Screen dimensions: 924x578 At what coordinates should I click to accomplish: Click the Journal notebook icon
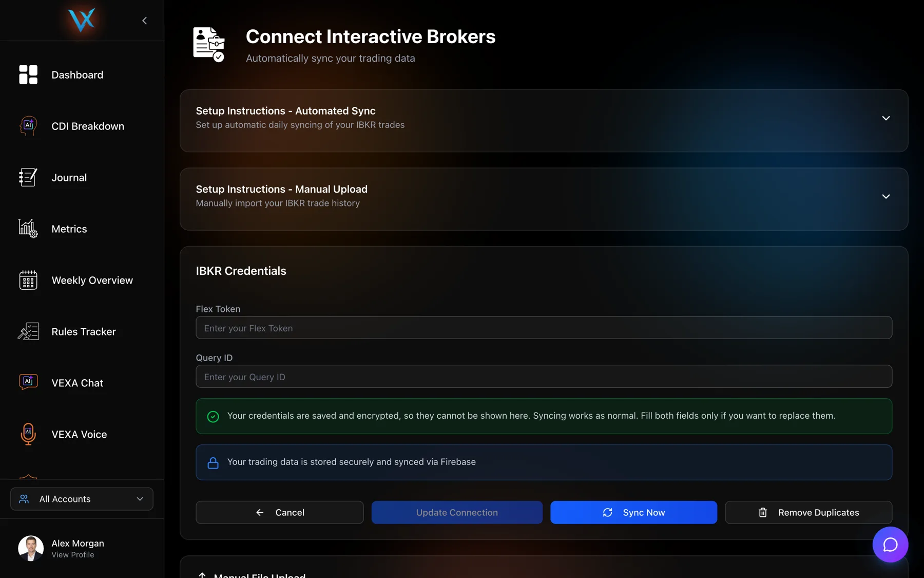tap(28, 177)
